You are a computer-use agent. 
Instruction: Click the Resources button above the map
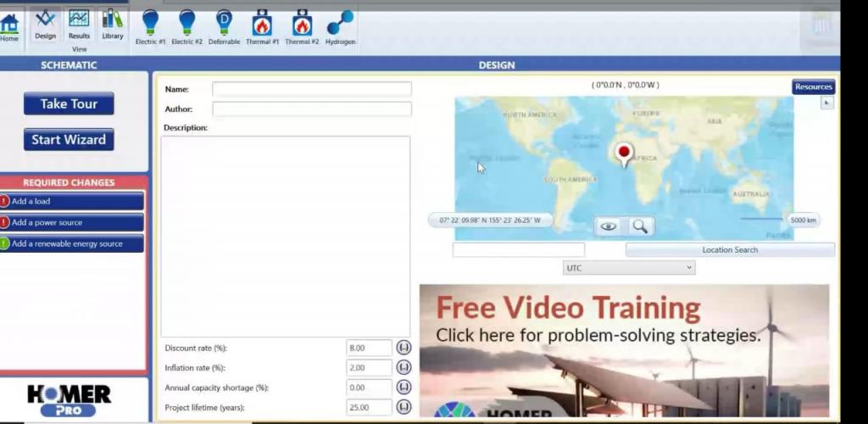[x=813, y=86]
